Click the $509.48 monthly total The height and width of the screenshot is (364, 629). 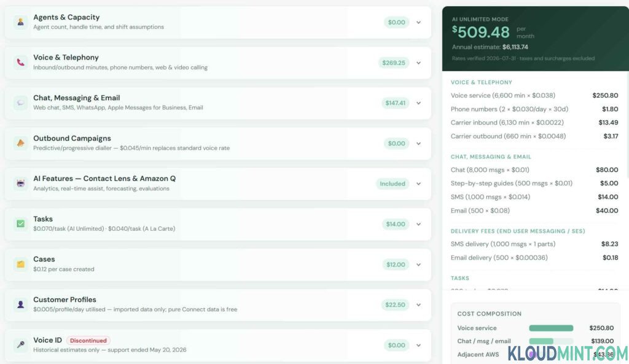click(x=480, y=32)
